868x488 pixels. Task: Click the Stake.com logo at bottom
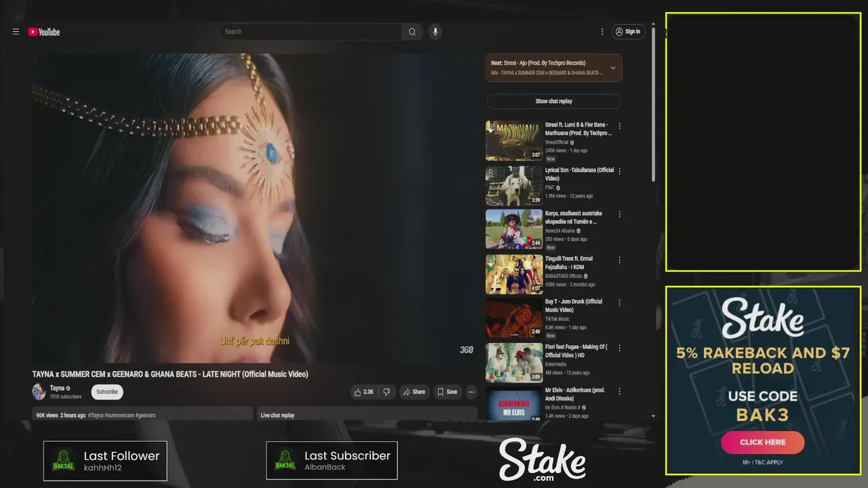click(x=542, y=460)
